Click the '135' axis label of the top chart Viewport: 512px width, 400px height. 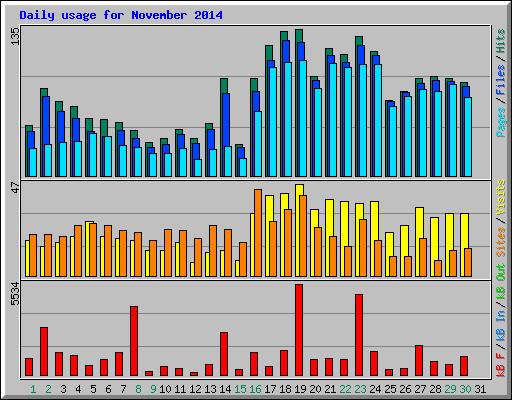(15, 36)
